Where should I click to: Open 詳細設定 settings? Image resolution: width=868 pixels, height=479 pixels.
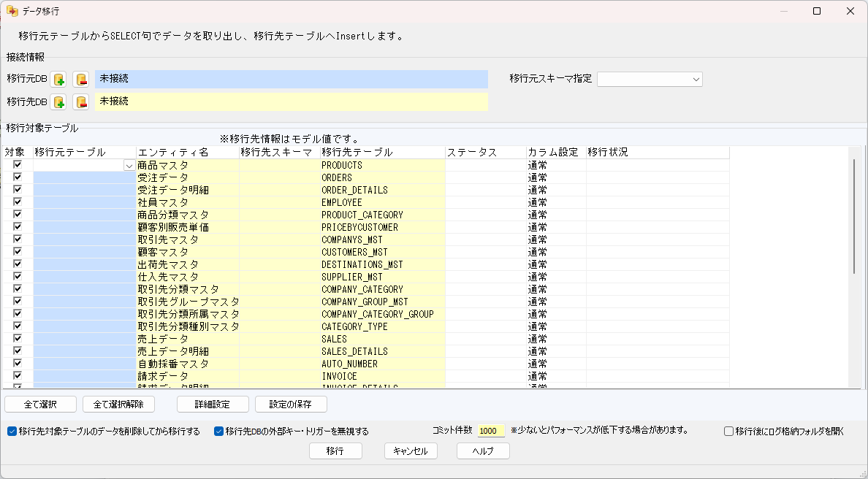click(x=213, y=405)
